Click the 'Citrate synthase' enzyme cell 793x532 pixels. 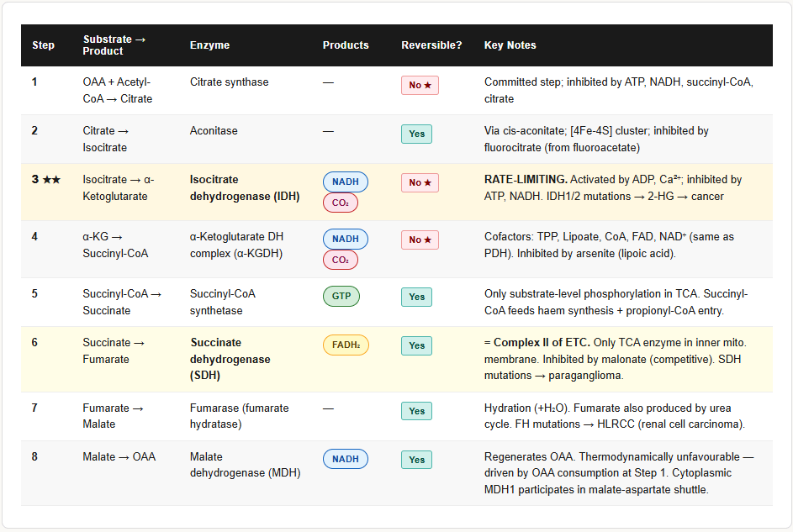coord(229,82)
